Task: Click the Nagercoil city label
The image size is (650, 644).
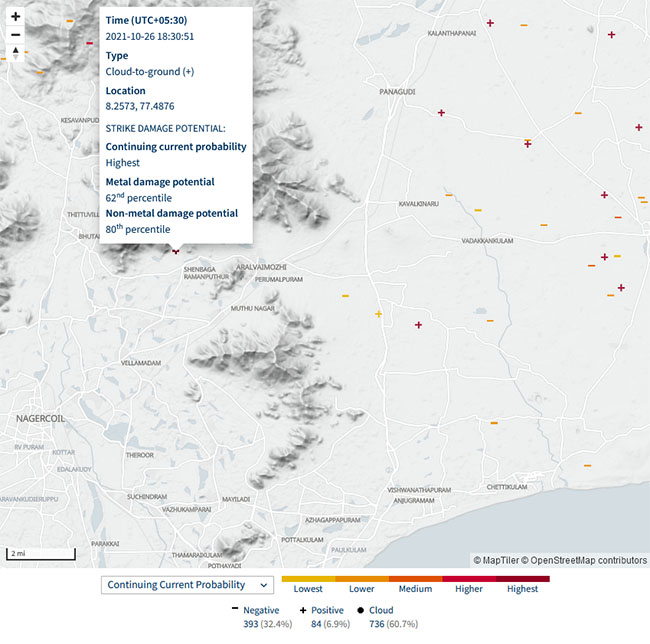Action: coord(41,417)
